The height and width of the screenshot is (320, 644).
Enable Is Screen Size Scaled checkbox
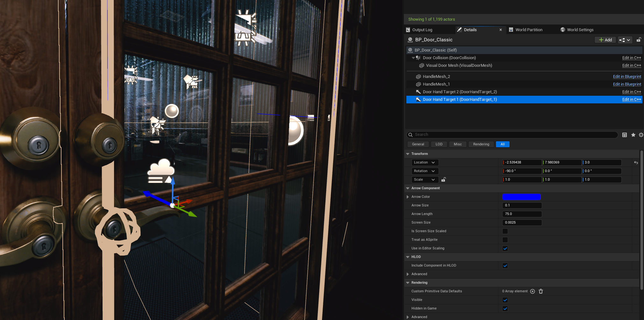tap(505, 231)
